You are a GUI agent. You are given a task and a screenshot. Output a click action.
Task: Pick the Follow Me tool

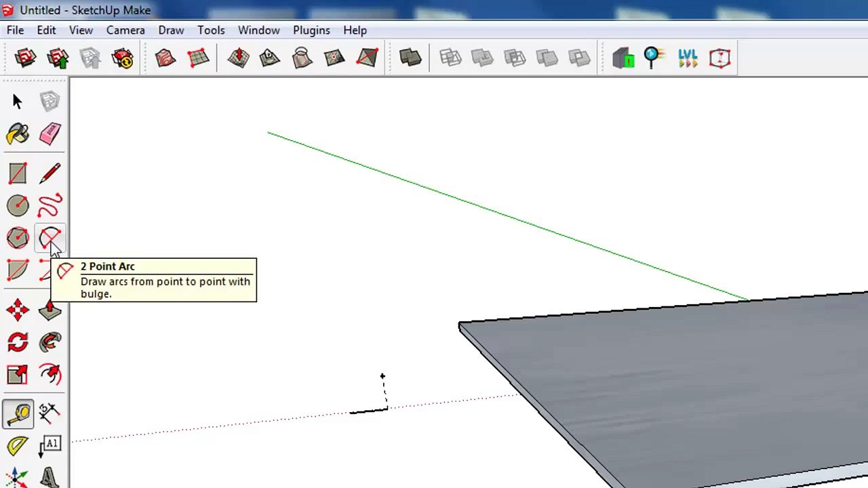click(x=50, y=342)
